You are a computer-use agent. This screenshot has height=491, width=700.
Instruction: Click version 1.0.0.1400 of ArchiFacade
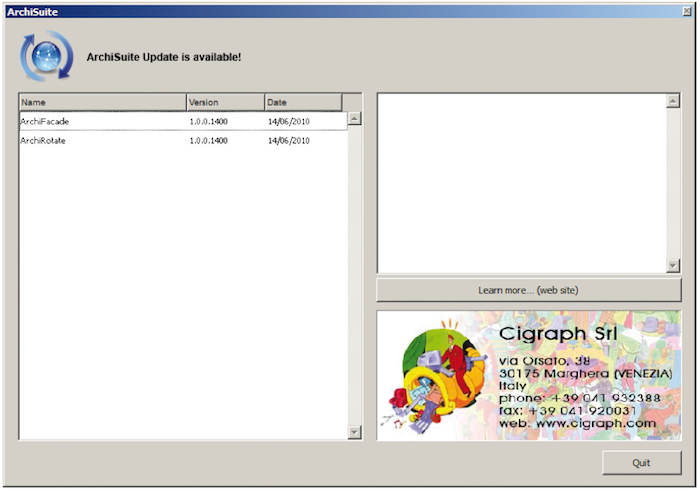point(208,121)
